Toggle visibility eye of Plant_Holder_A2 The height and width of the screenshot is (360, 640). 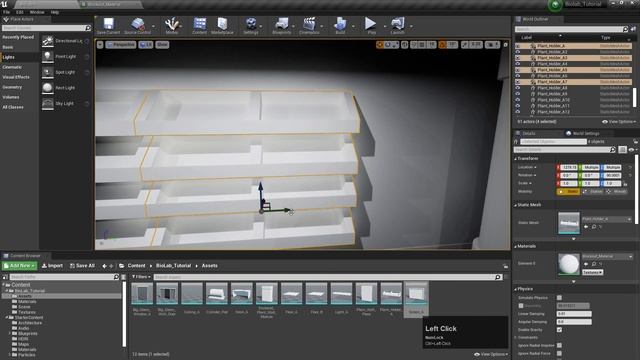point(518,52)
